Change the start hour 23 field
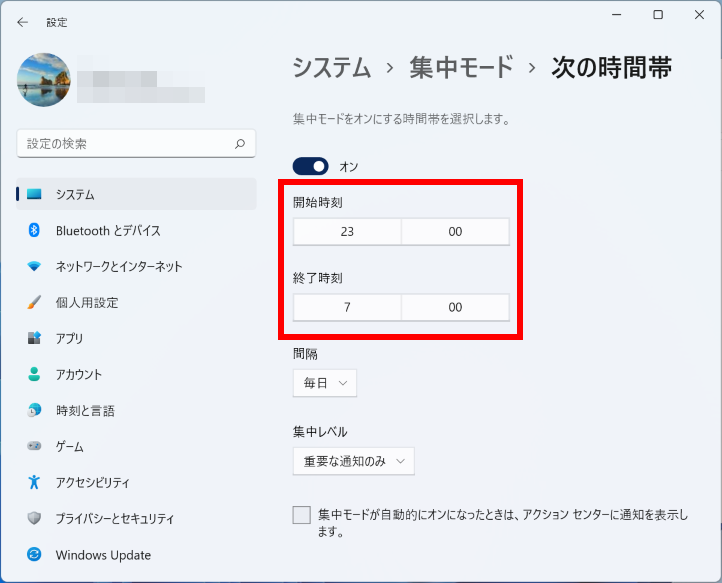This screenshot has height=583, width=722. click(x=347, y=232)
